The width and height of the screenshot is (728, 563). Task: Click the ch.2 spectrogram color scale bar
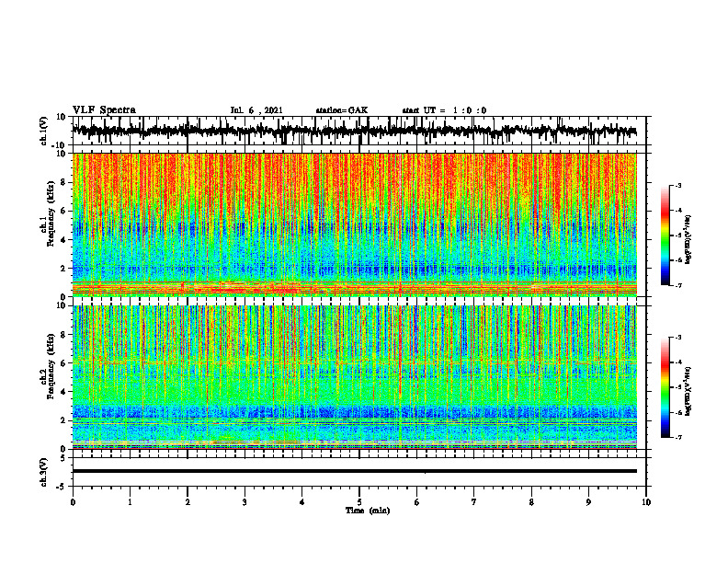click(x=665, y=387)
